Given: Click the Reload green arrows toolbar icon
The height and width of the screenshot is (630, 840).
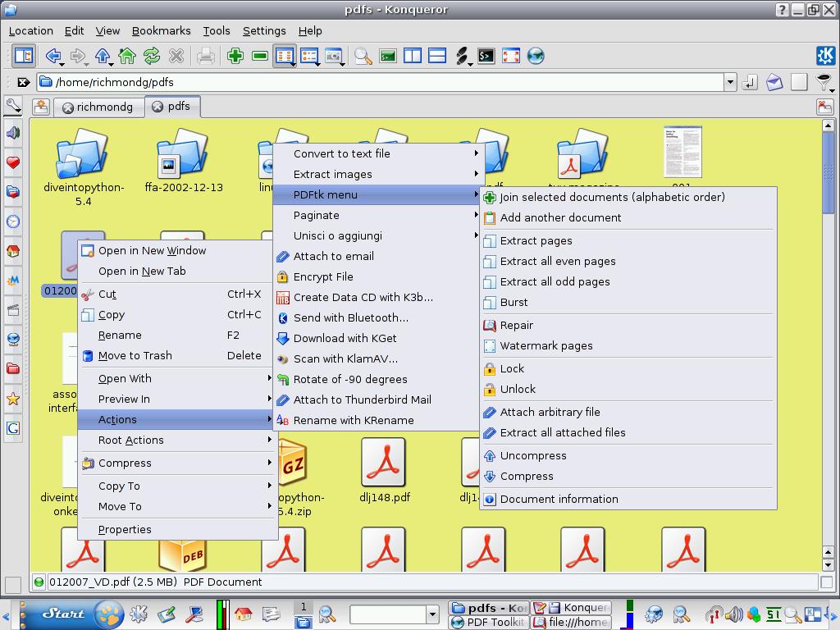Looking at the screenshot, I should click(x=152, y=56).
